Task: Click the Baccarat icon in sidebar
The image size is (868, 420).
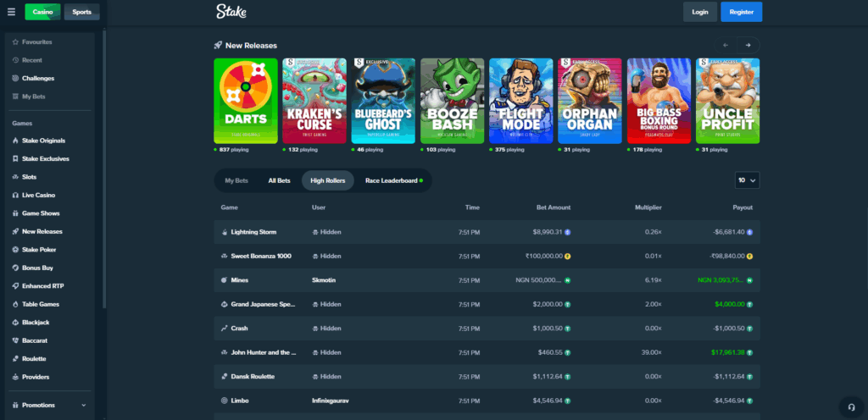Action: pyautogui.click(x=15, y=340)
